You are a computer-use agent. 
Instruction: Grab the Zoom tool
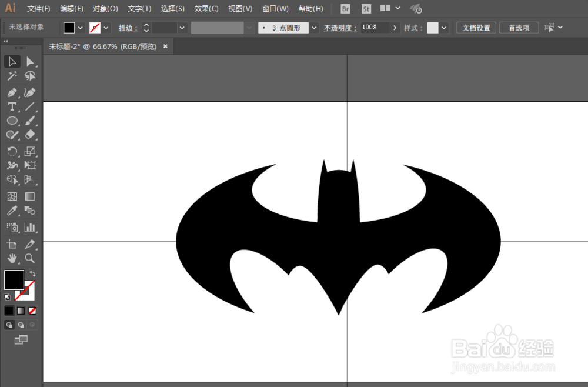pos(31,258)
